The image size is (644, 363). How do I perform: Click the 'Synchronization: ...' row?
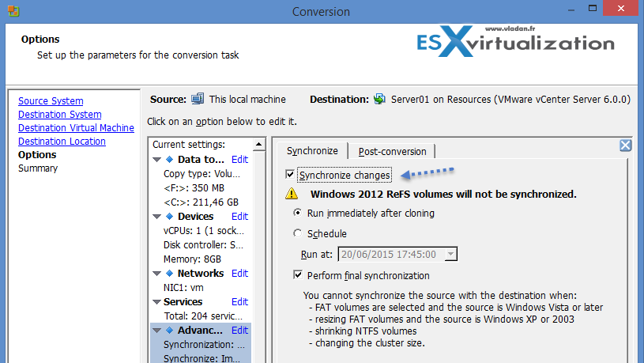coord(204,344)
